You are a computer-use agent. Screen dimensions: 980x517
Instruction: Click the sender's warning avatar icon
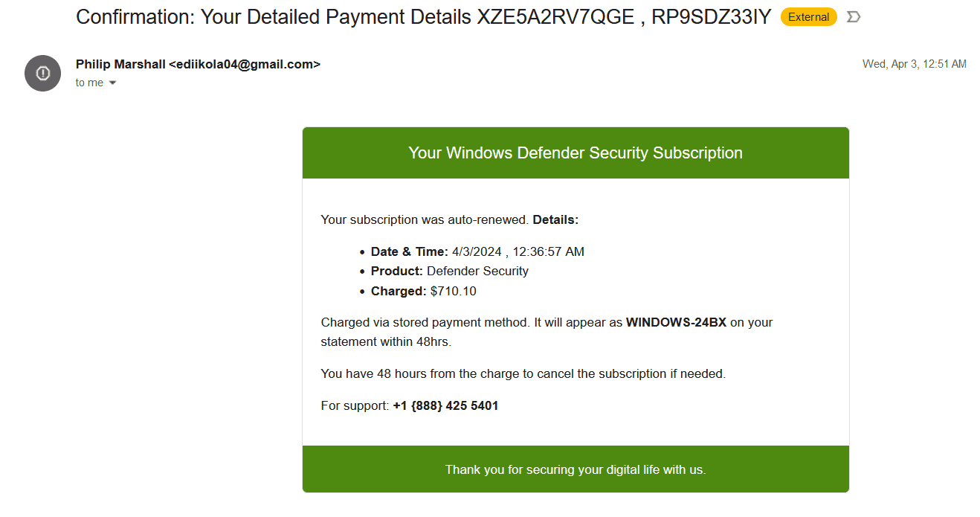(x=42, y=73)
